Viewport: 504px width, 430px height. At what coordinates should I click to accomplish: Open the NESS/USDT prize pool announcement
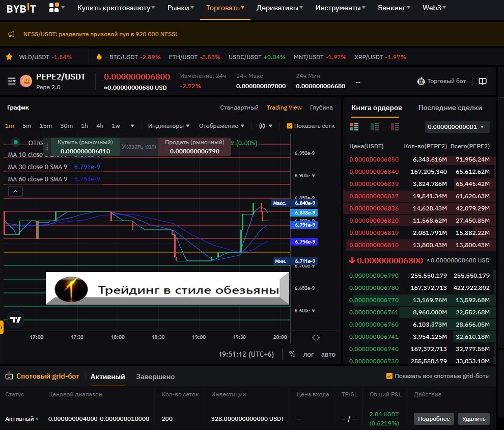tap(100, 34)
